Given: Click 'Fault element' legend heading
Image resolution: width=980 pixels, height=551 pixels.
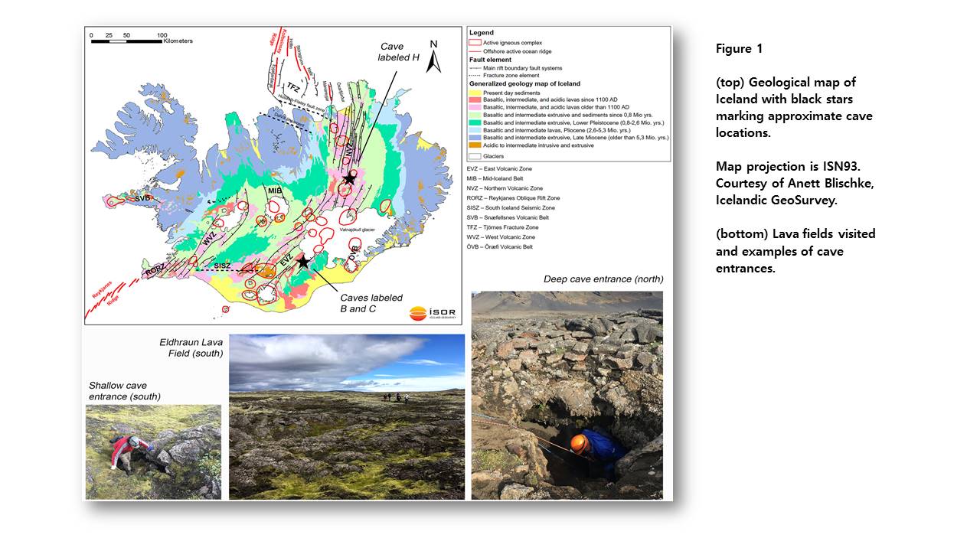Looking at the screenshot, I should tap(490, 60).
